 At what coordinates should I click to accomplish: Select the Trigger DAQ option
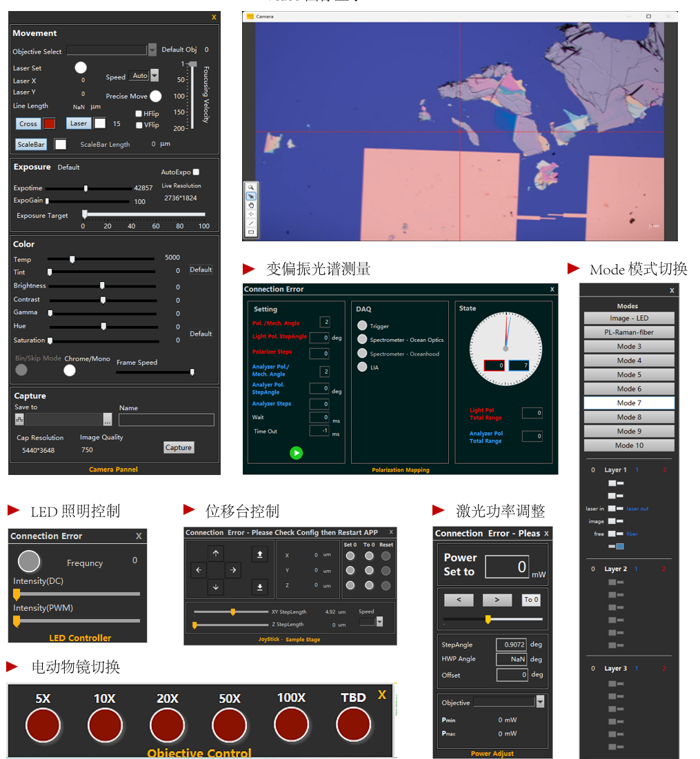click(x=362, y=325)
